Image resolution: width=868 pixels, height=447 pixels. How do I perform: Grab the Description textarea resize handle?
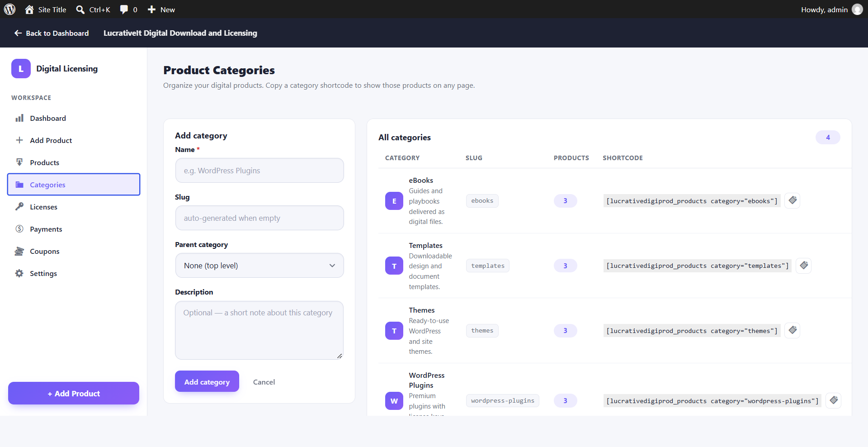click(340, 356)
